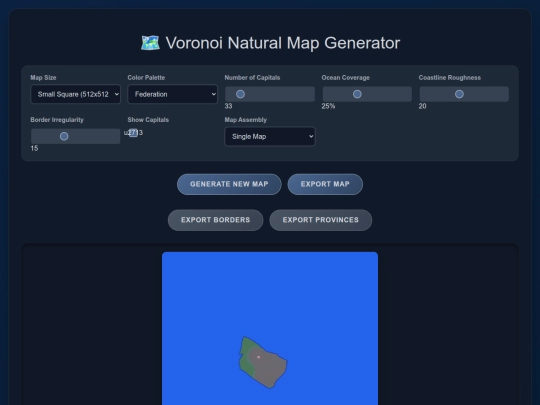Click the Ocean Coverage value 25%
This screenshot has height=405, width=540.
tap(328, 106)
